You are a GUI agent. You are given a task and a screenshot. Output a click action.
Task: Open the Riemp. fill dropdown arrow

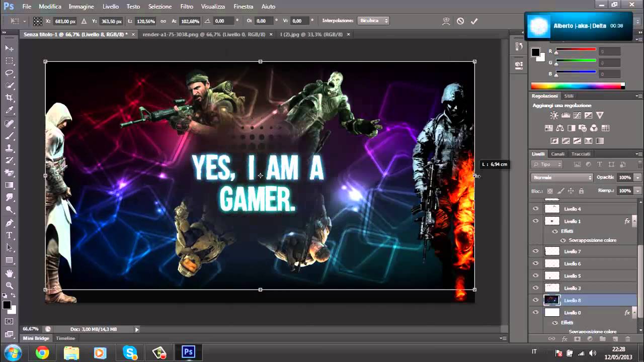tap(637, 191)
